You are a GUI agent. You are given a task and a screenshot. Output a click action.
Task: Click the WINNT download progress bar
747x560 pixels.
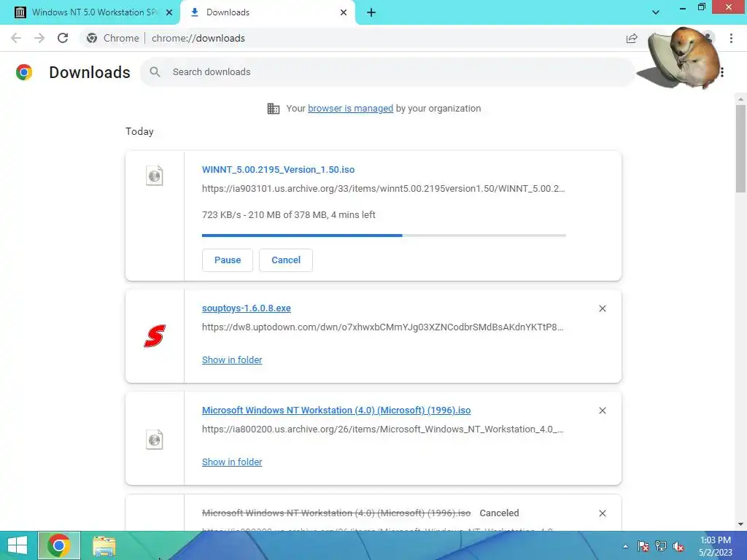tap(384, 236)
